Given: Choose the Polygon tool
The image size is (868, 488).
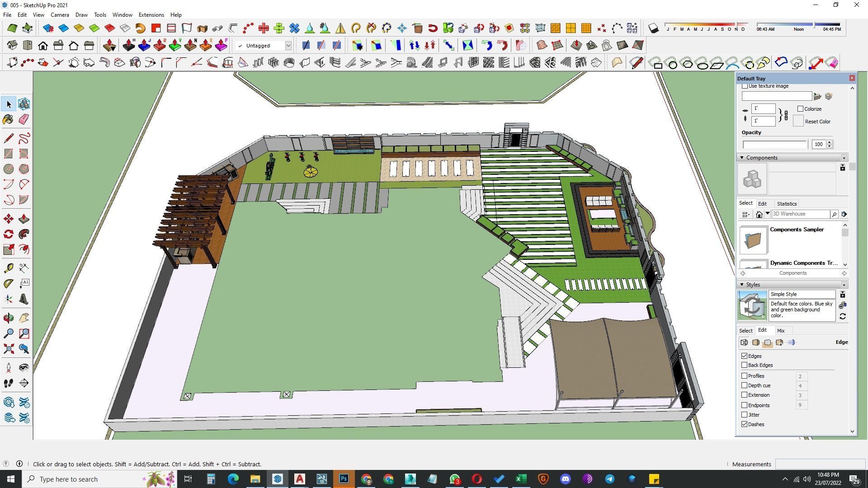Looking at the screenshot, I should 24,169.
